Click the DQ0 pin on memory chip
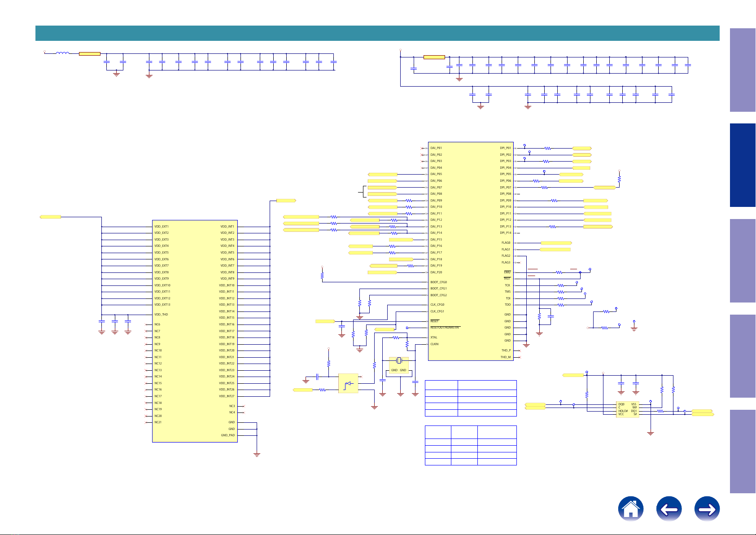Image resolution: width=756 pixels, height=535 pixels. pyautogui.click(x=621, y=404)
